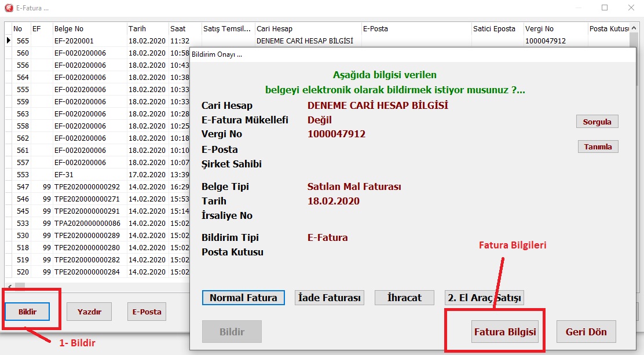Click the Bildir button in main window
Image resolution: width=644 pixels, height=355 pixels.
(27, 312)
